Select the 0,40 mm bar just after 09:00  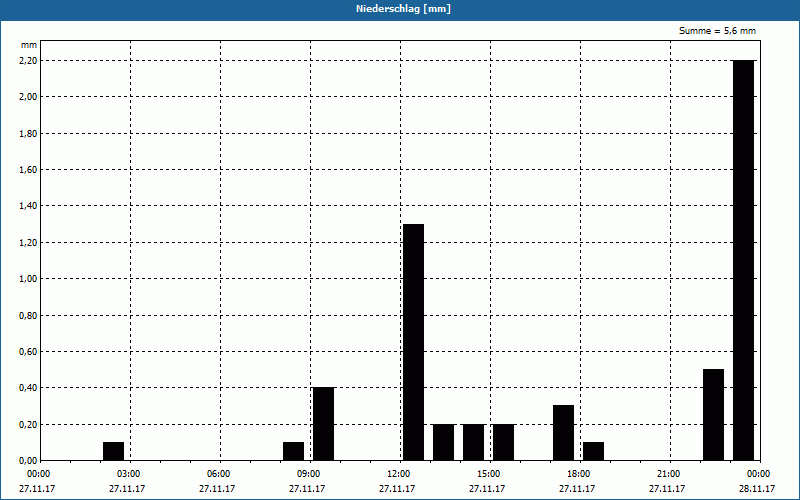point(323,424)
